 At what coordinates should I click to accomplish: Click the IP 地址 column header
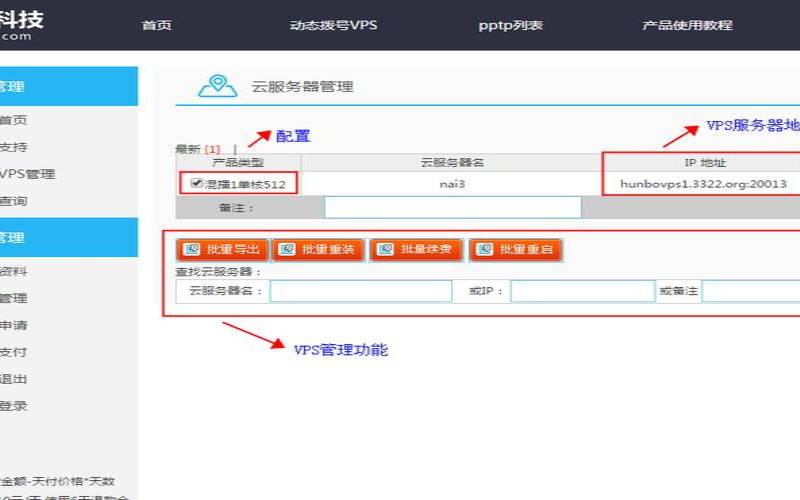point(705,163)
